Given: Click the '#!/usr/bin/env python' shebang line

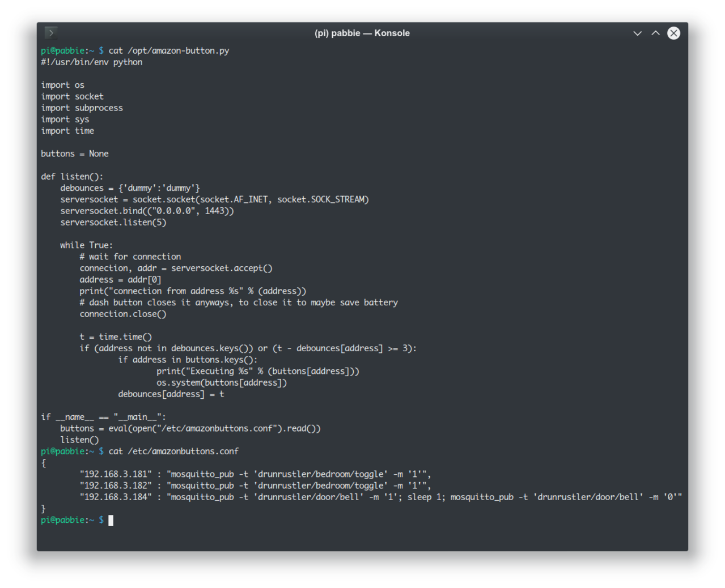Looking at the screenshot, I should pyautogui.click(x=92, y=62).
